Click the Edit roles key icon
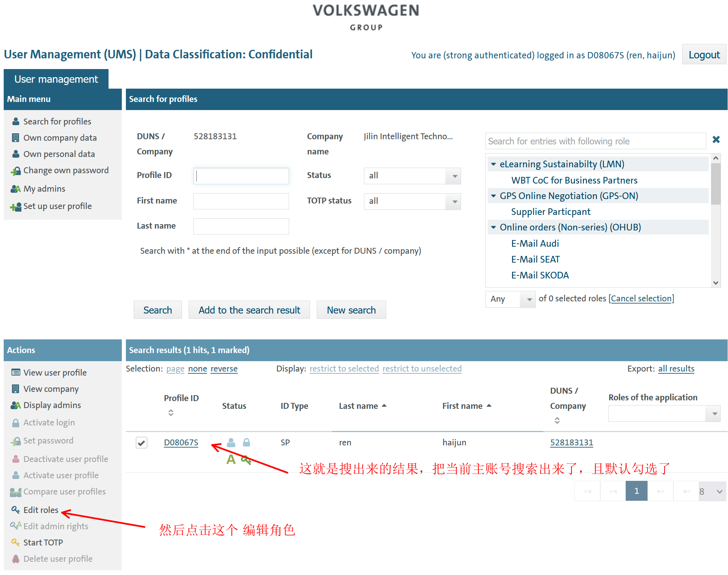The image size is (728, 575). click(x=16, y=510)
